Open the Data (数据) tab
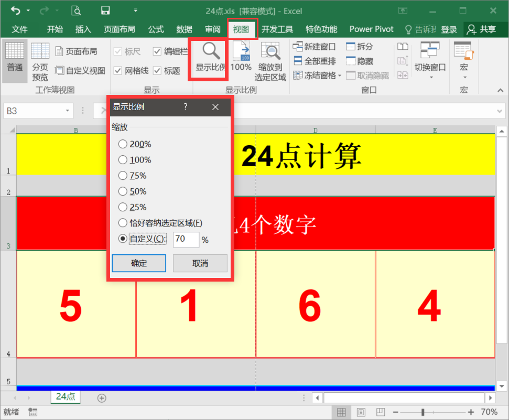Image resolution: width=509 pixels, height=420 pixels. click(185, 29)
